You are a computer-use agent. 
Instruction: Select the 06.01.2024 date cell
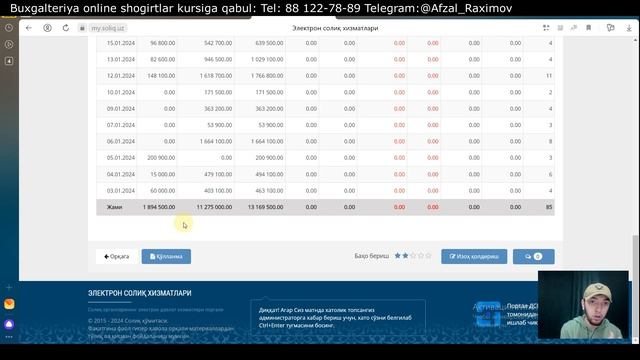pyautogui.click(x=120, y=141)
